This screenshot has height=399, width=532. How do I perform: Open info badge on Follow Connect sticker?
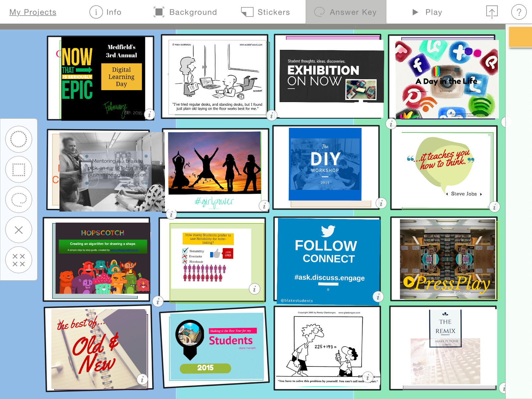(x=378, y=297)
